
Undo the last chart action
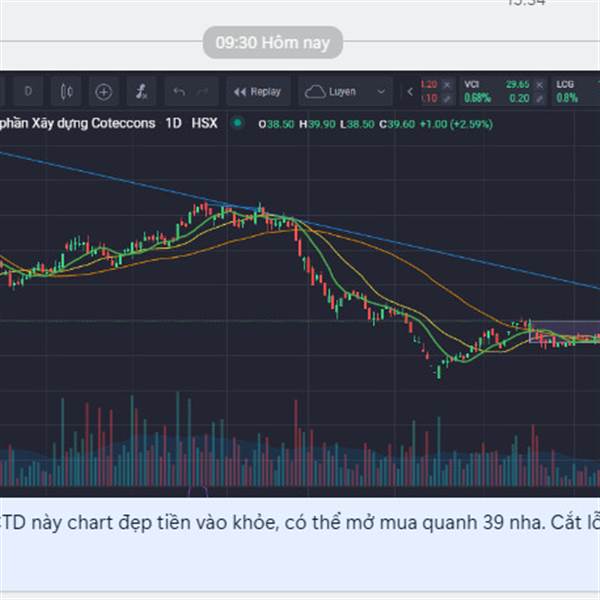pyautogui.click(x=179, y=91)
